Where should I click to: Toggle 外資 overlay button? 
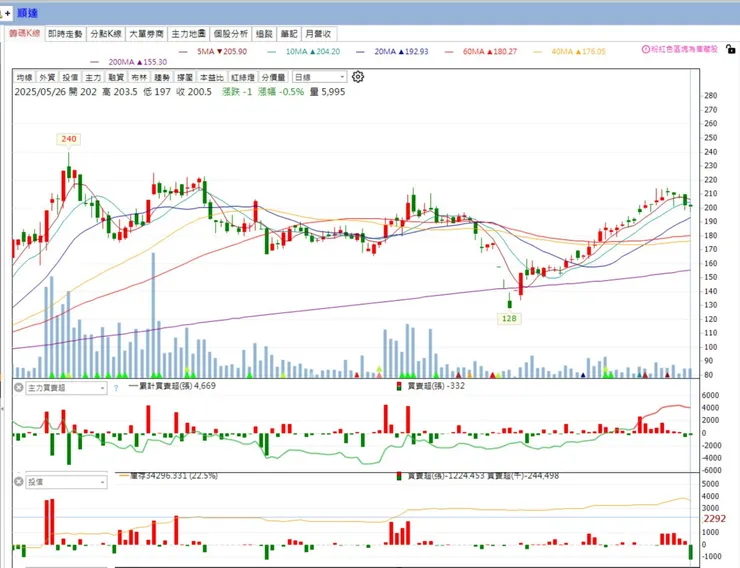point(47,77)
